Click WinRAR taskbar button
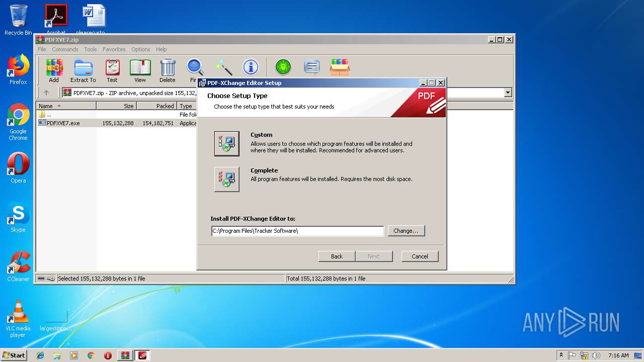This screenshot has height=362, width=644. click(125, 355)
